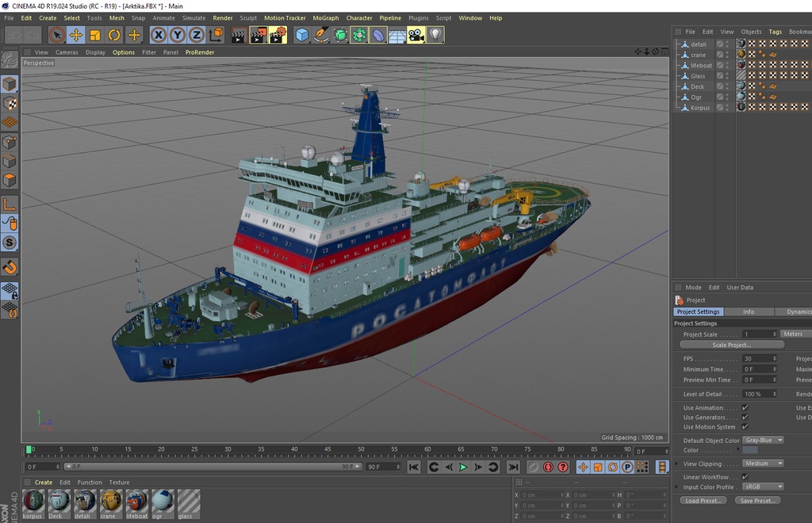812x523 pixels.
Task: Open the MoGraph menu
Action: coord(326,18)
